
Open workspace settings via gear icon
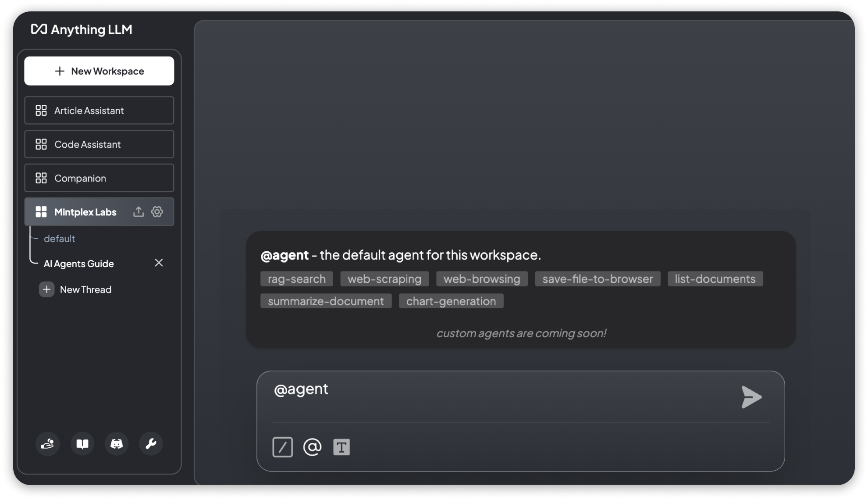[157, 211]
